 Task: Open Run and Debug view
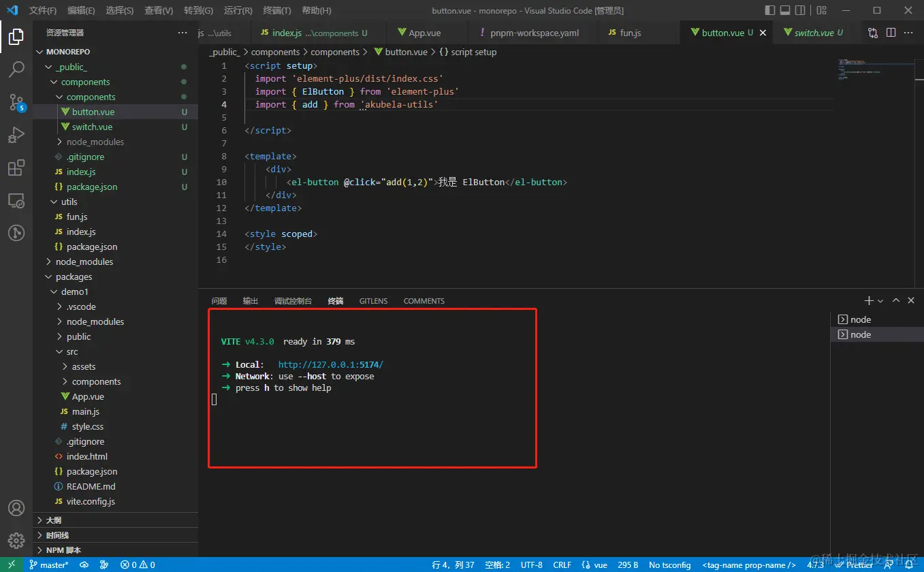(x=16, y=135)
